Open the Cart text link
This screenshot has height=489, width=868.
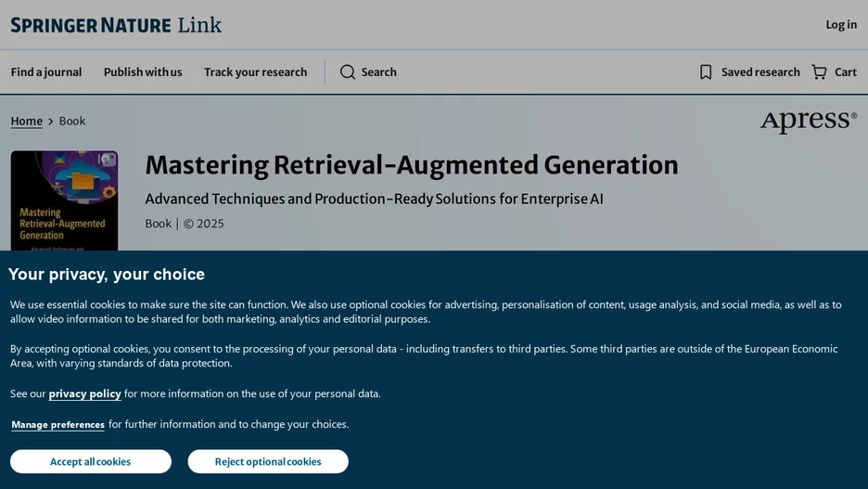click(x=846, y=72)
